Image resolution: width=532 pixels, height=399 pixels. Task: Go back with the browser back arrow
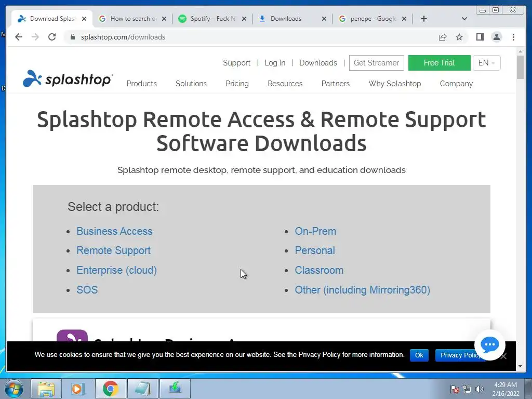tap(19, 37)
